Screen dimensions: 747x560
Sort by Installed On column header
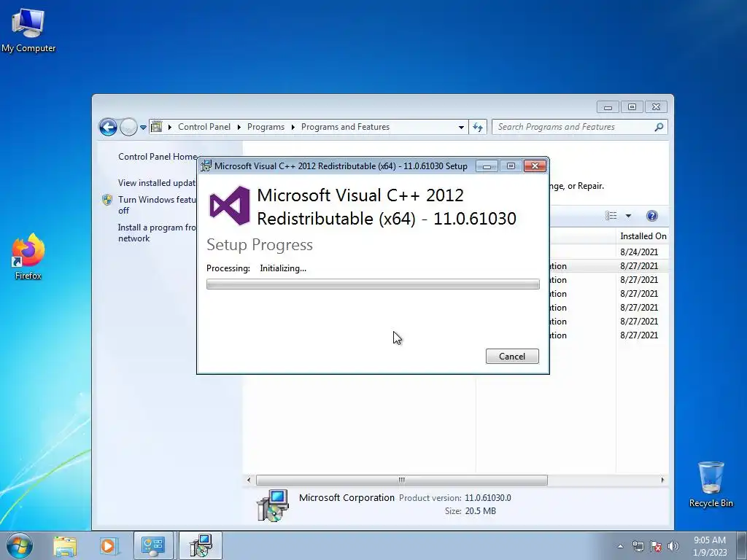pos(643,236)
